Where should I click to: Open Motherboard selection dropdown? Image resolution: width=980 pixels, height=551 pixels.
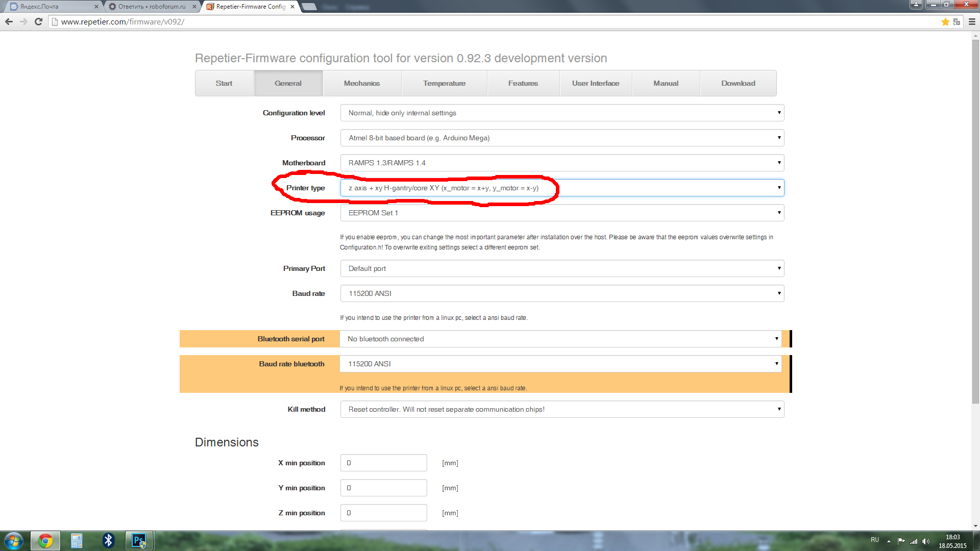561,163
